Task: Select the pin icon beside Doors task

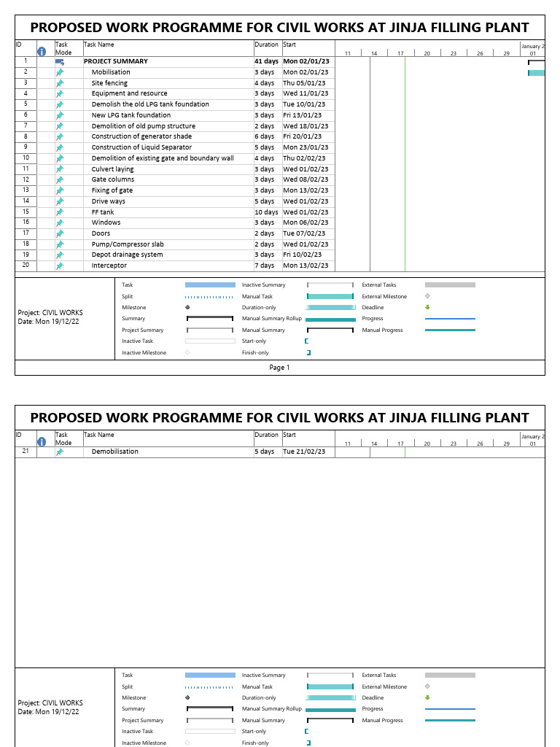Action: tap(60, 234)
